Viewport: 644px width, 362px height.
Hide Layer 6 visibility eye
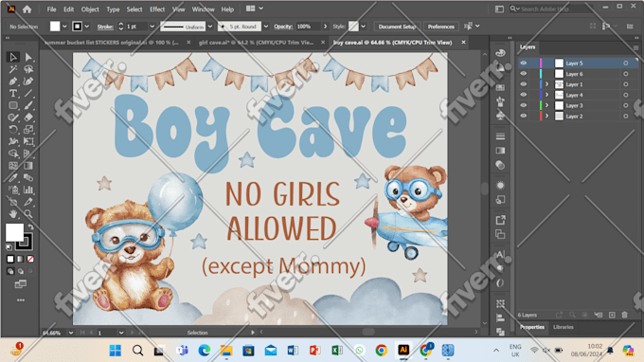tap(523, 74)
